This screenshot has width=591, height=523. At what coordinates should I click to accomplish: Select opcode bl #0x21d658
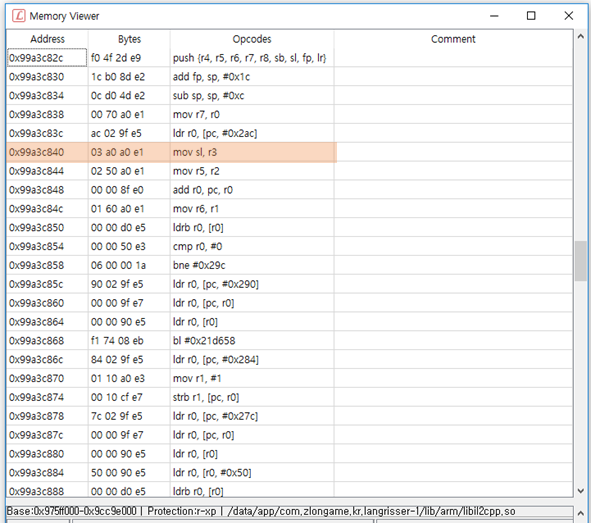tap(204, 341)
